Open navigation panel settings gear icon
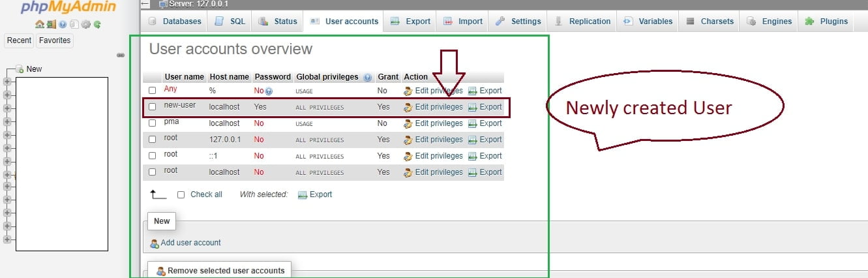Viewport: 868px width, 278px height. pyautogui.click(x=85, y=24)
